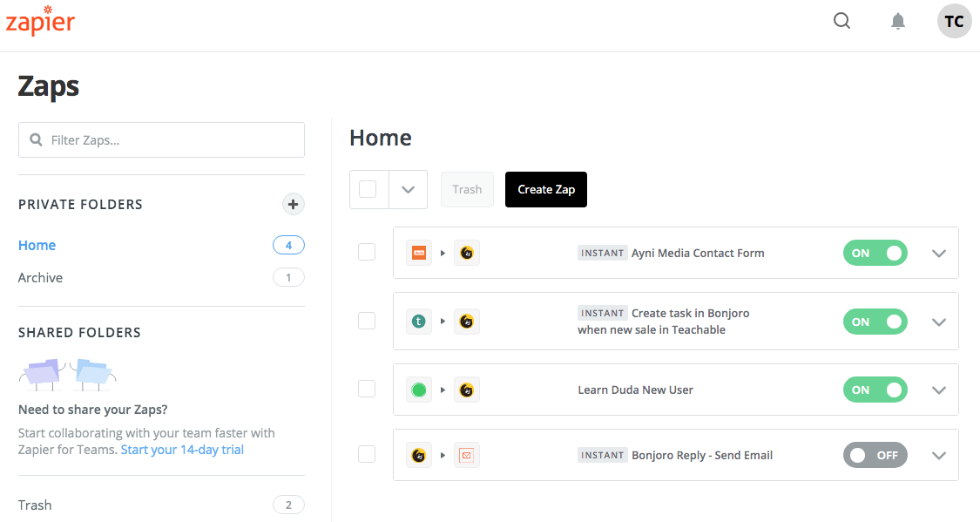The image size is (980, 522).
Task: Expand options for Learn Duda New User zap
Action: coord(939,390)
